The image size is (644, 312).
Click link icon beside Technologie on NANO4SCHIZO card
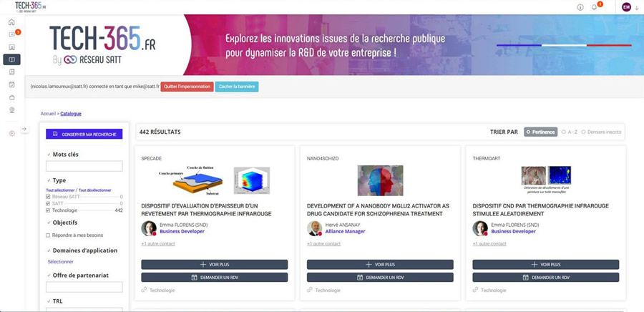click(309, 290)
